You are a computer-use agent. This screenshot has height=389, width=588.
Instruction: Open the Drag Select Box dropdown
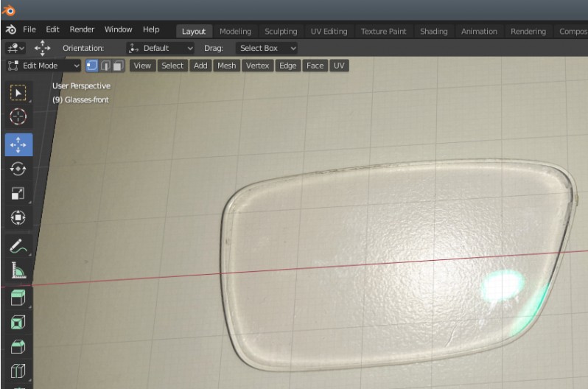point(267,48)
